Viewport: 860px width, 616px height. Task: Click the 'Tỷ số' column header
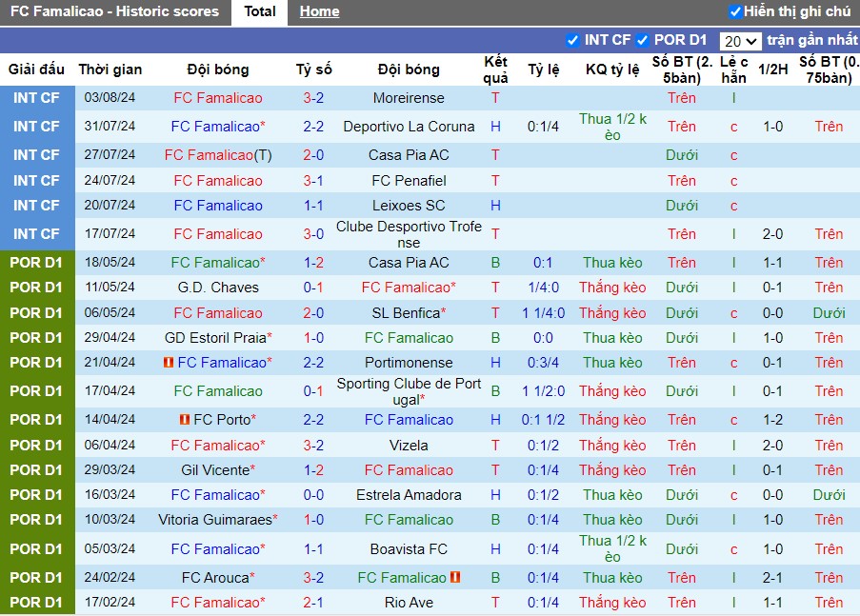coord(313,70)
